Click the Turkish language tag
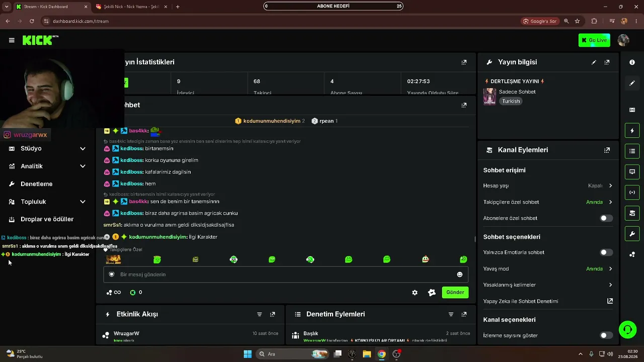Viewport: 644px width, 362px height. coord(511,101)
